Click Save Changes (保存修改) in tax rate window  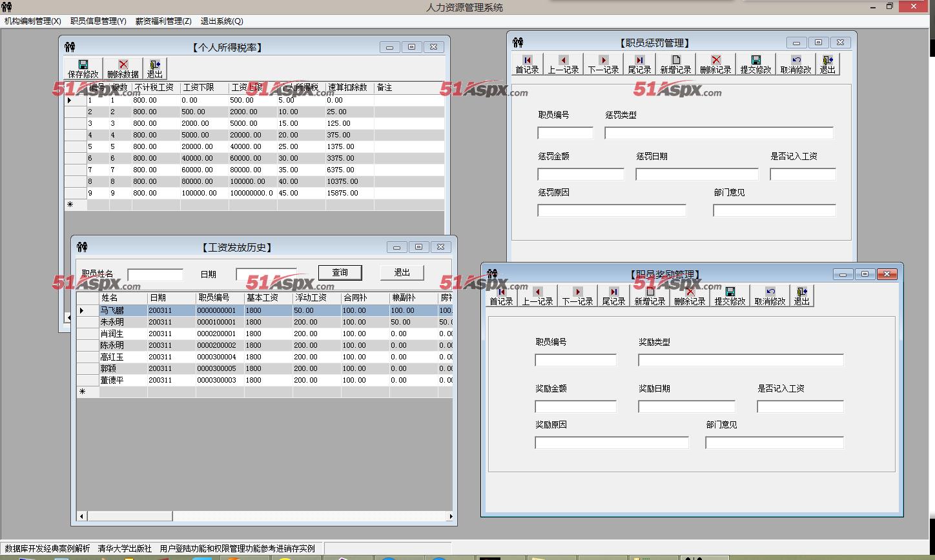83,69
